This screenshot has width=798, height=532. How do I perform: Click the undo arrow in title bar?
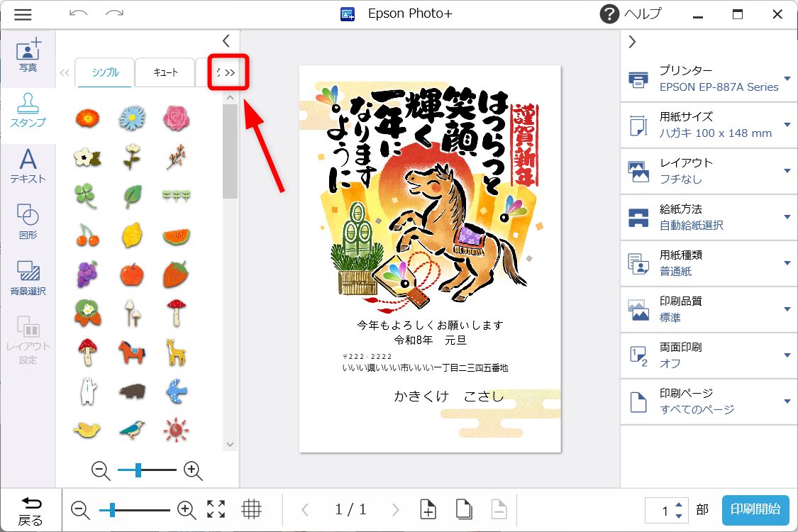coord(78,14)
